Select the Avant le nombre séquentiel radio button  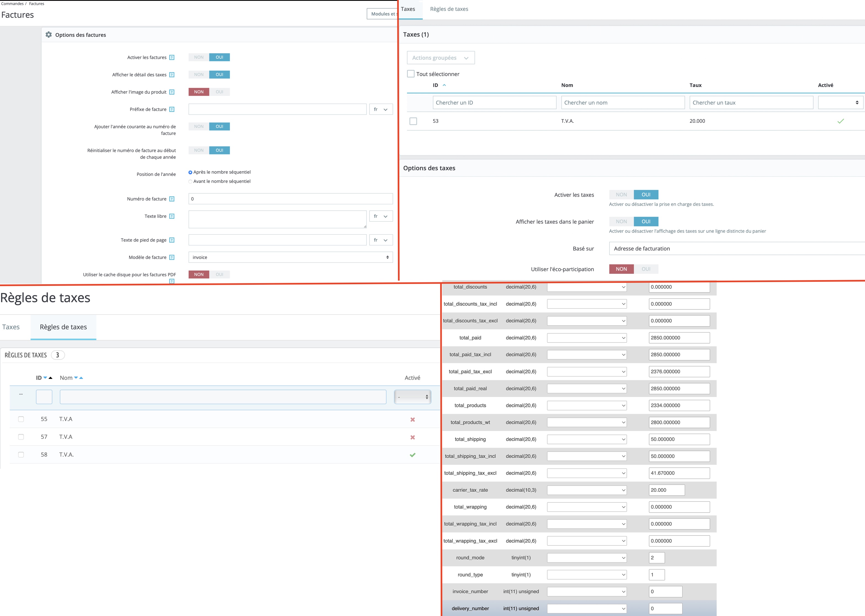coord(190,181)
